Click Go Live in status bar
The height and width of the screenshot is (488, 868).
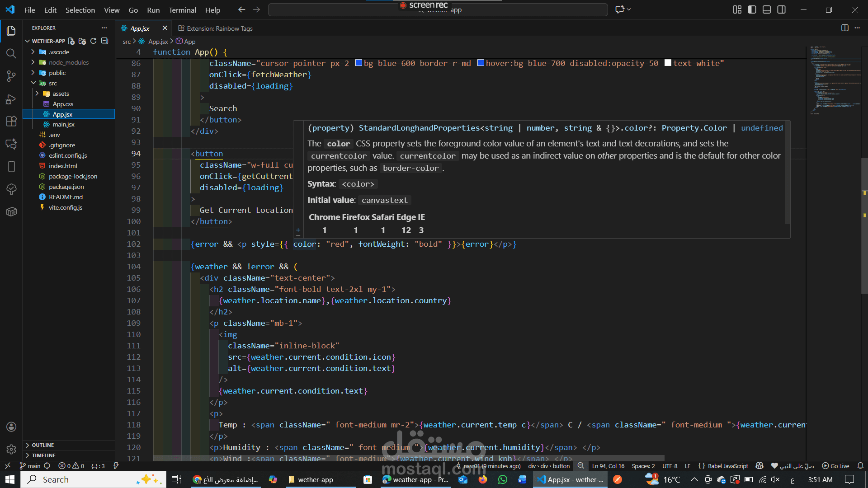coord(835,466)
